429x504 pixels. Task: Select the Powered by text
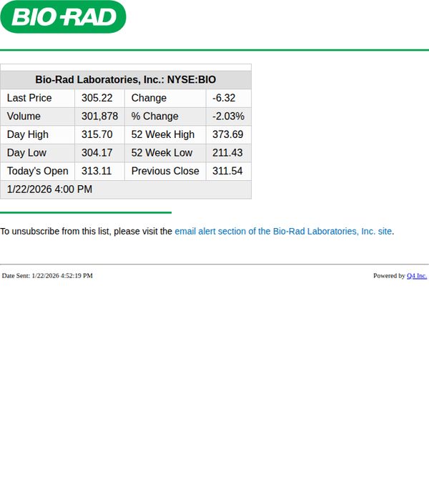pos(389,275)
